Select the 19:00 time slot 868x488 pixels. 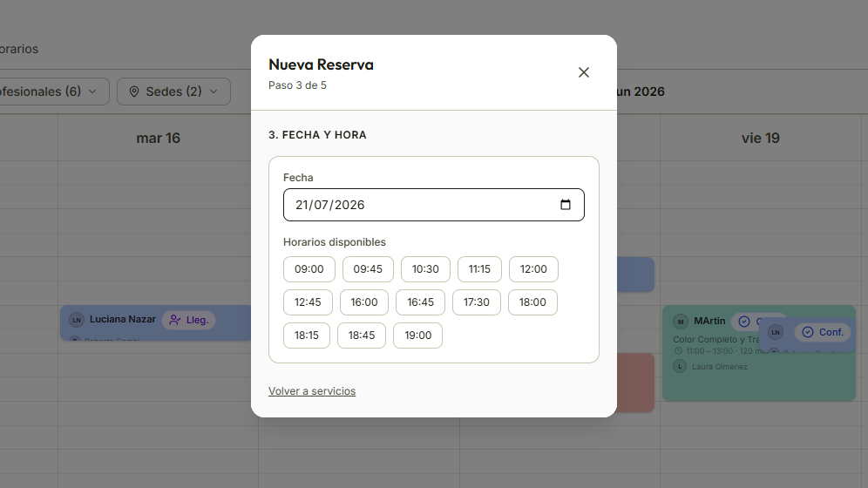pos(417,335)
